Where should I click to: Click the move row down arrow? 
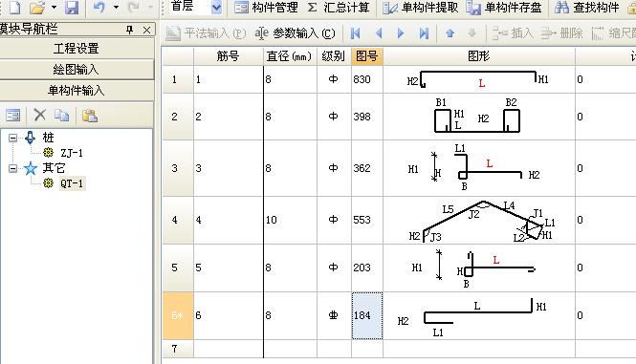472,33
